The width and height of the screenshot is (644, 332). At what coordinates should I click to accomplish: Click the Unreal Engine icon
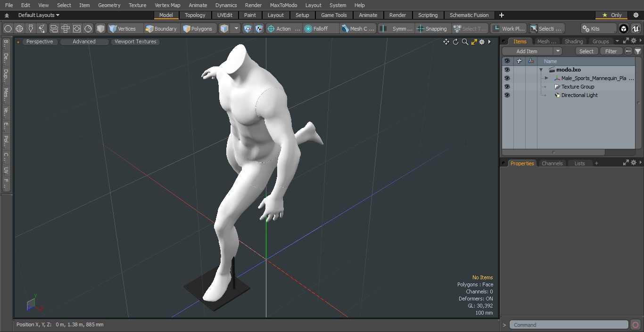tap(636, 29)
